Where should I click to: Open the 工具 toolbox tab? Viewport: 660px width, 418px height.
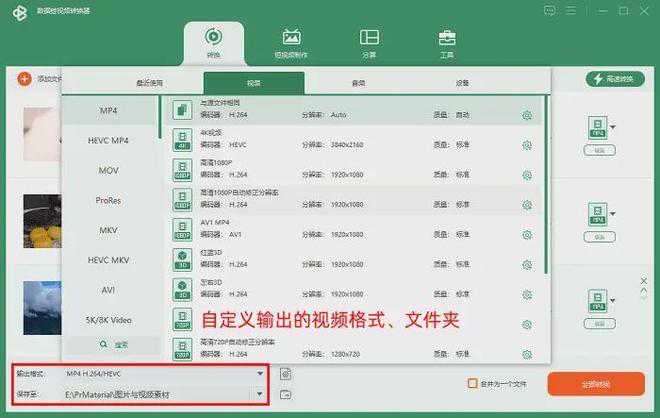447,43
